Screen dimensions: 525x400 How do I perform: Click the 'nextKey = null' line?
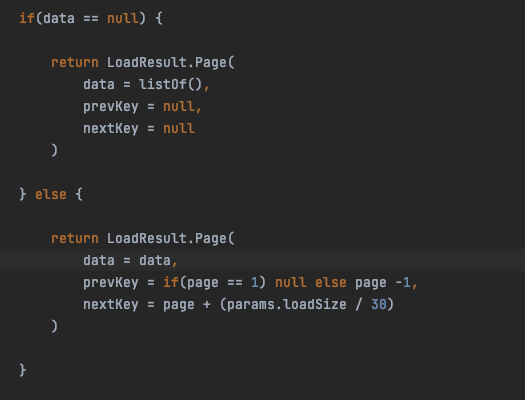(x=139, y=129)
